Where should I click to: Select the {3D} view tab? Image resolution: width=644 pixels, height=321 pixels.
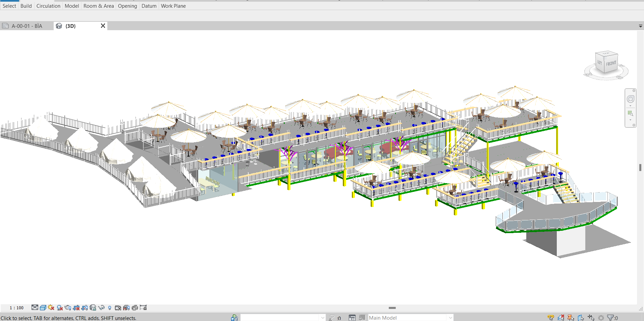70,26
